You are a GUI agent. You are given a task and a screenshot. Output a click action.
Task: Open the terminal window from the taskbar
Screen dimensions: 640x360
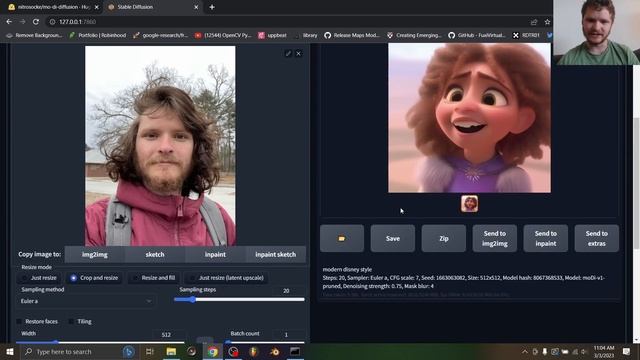click(x=295, y=351)
